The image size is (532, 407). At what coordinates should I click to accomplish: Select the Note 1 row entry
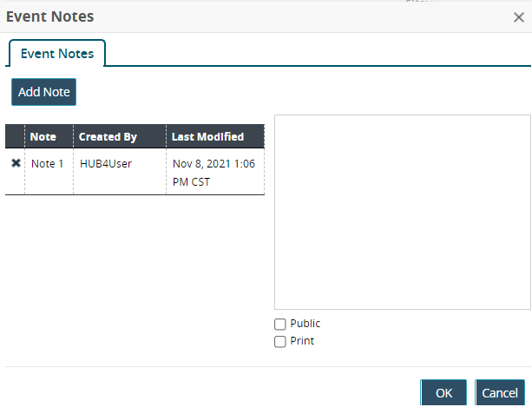[48, 163]
